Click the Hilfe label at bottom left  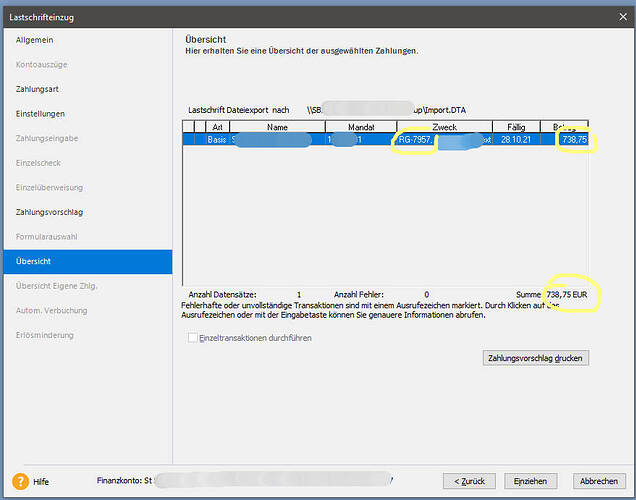coord(41,482)
